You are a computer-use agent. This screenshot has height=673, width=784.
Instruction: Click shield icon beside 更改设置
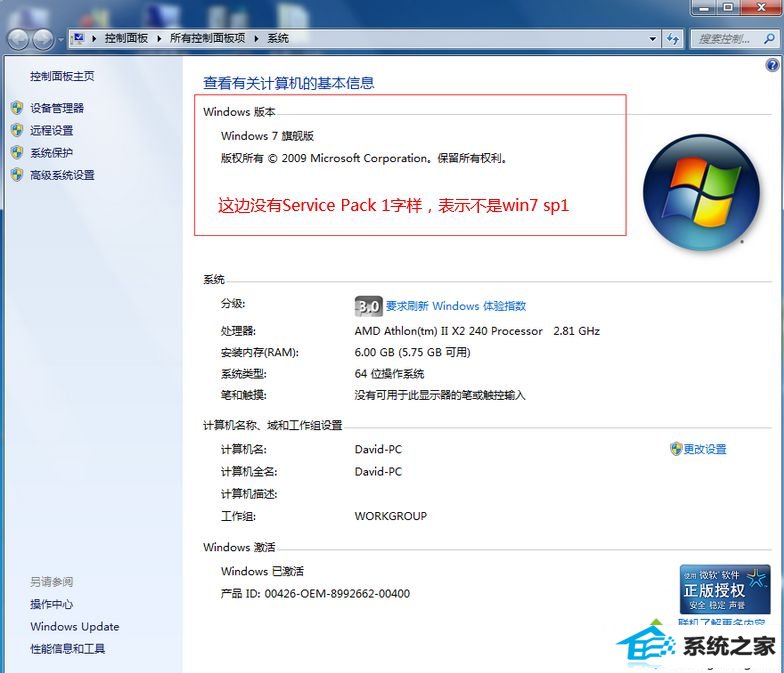tap(676, 448)
